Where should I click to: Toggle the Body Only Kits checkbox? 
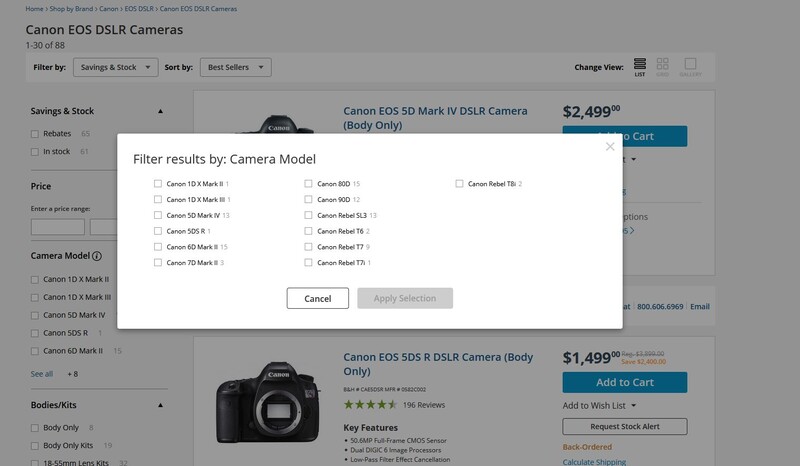click(35, 446)
